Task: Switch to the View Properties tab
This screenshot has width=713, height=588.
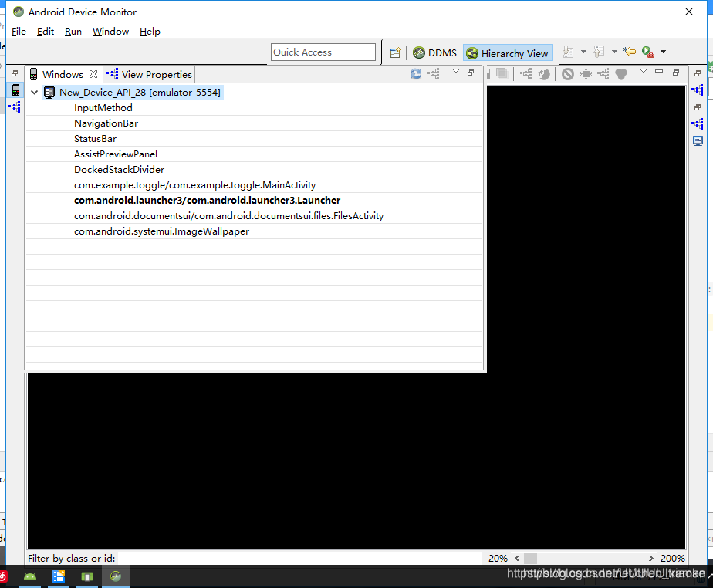Action: point(149,74)
